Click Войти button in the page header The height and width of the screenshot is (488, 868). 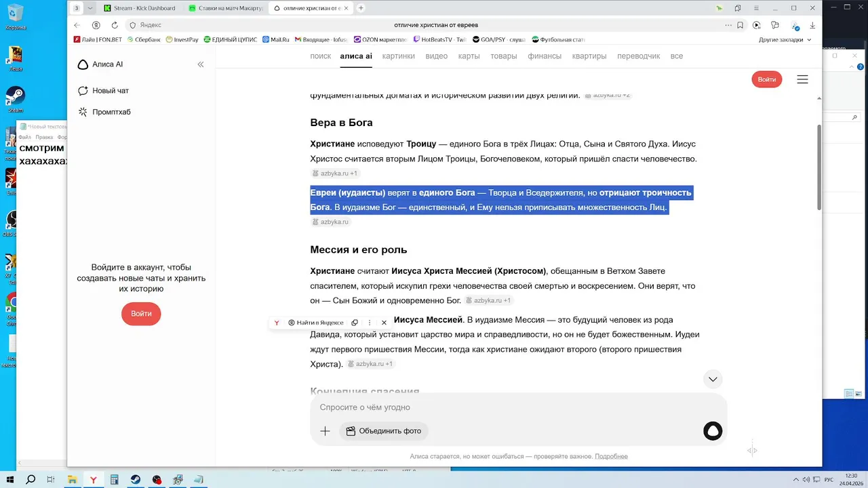click(x=767, y=79)
